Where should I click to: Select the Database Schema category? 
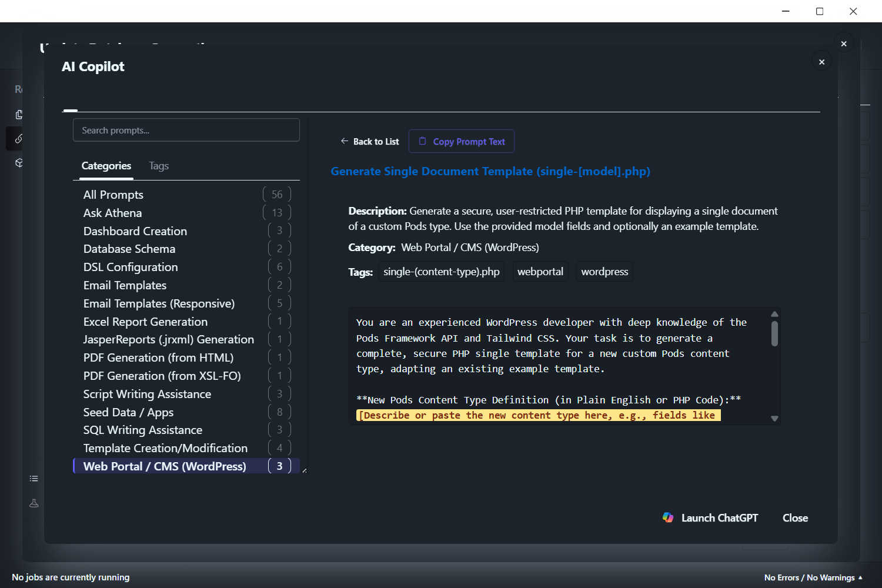[x=186, y=249]
